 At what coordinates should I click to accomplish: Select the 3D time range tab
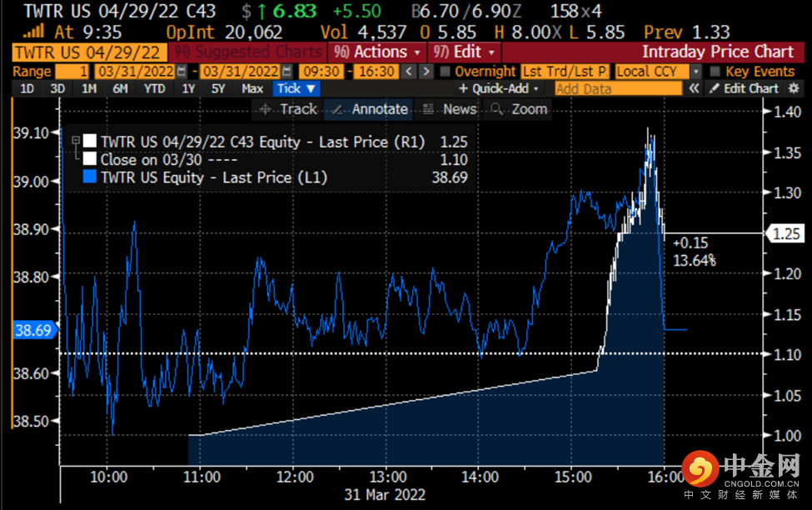pos(57,88)
